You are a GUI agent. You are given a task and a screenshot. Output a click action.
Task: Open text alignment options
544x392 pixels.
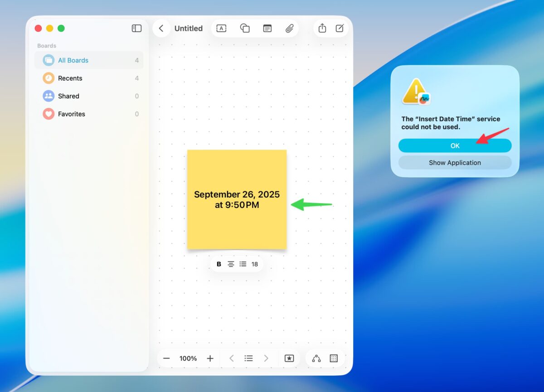[x=231, y=264]
